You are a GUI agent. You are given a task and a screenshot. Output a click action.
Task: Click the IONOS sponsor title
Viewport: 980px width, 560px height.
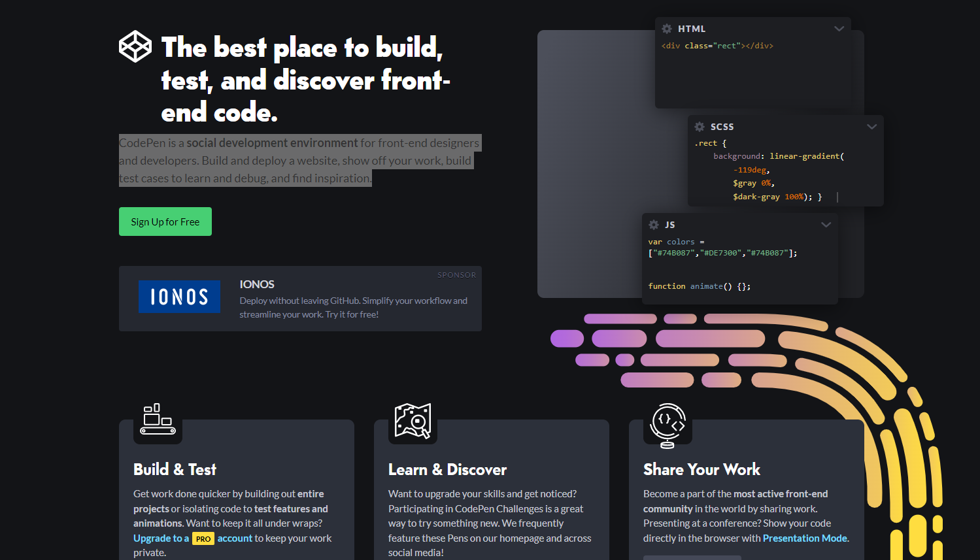(257, 284)
